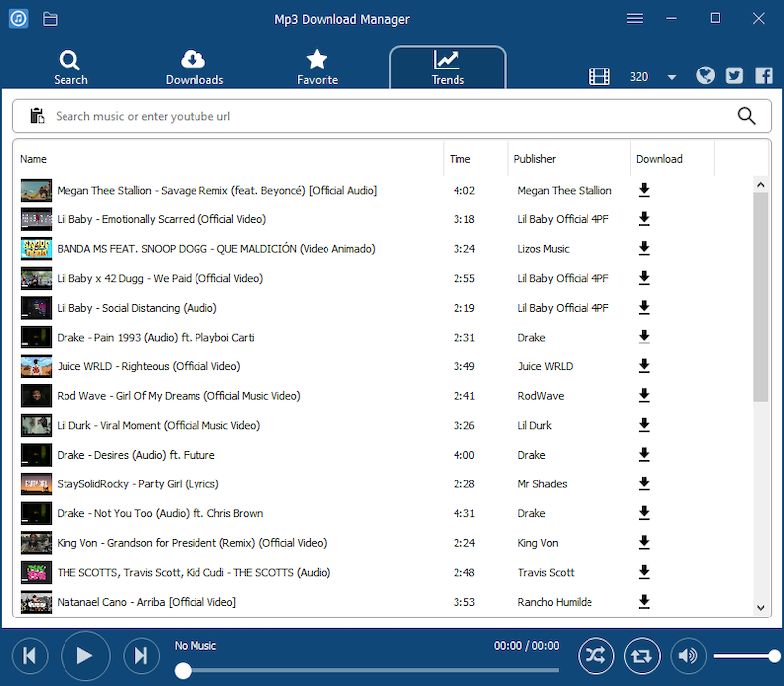Expand the 320 bitrate dropdown
Image resolution: width=784 pixels, height=686 pixels.
[672, 77]
